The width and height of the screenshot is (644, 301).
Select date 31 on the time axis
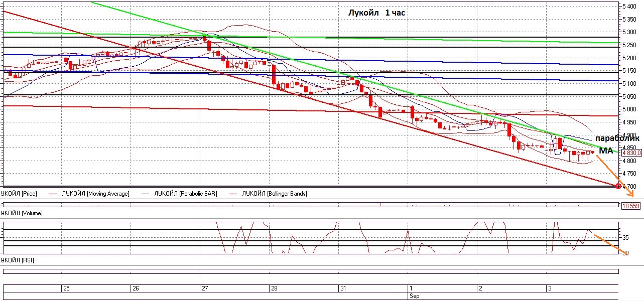click(343, 288)
